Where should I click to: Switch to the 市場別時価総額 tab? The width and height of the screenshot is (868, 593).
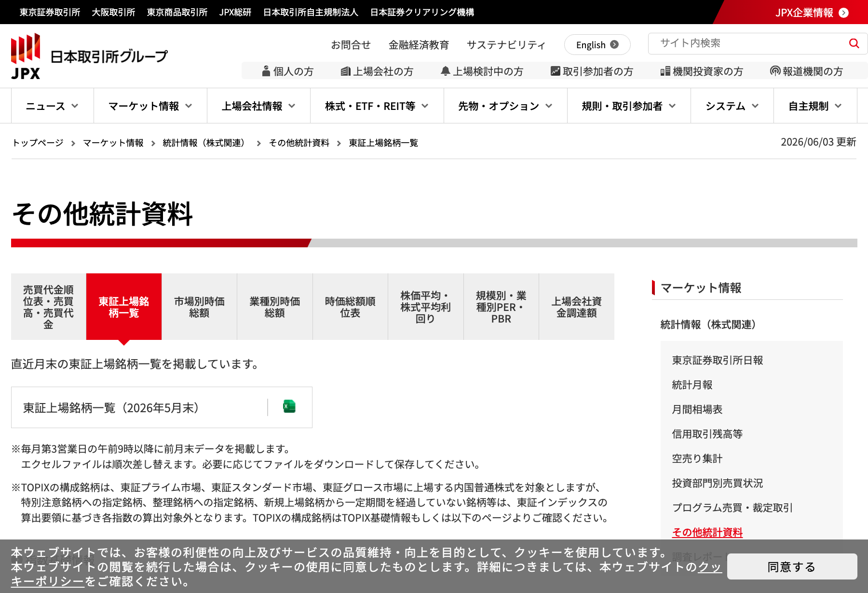point(199,307)
